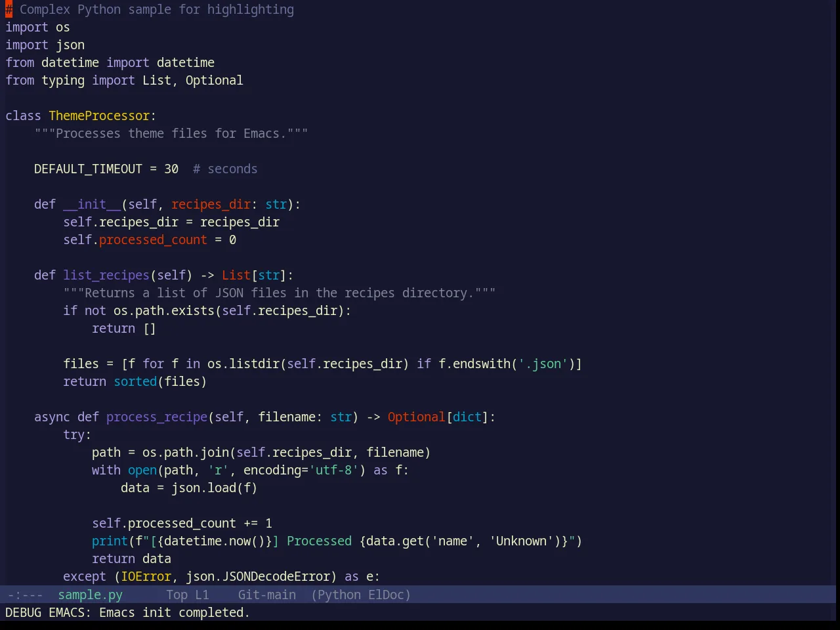Click 'os.path.exists' call
This screenshot has height=630, width=840.
[164, 310]
